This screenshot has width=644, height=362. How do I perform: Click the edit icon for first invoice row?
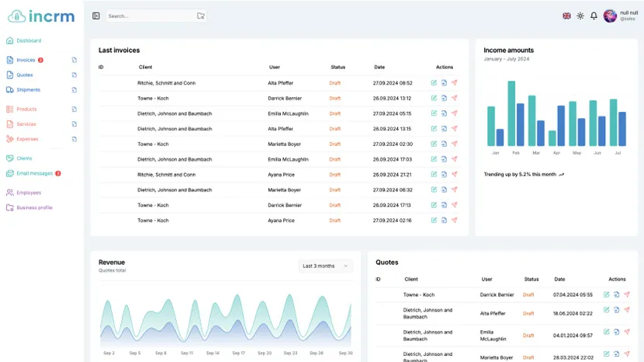(x=434, y=83)
